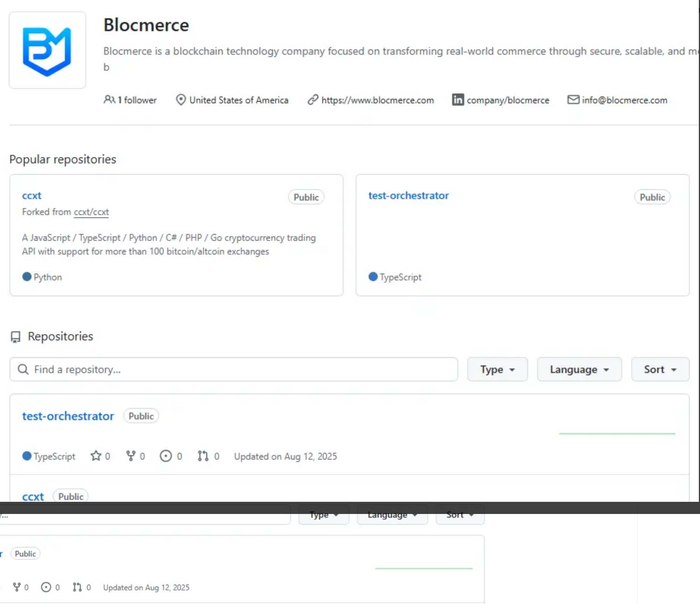Click Public badge on popular test-orchestrator card
Viewport: 700px width, 604px height.
click(652, 197)
